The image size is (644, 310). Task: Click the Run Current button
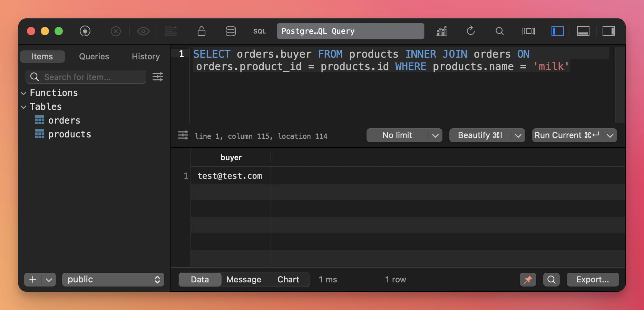pyautogui.click(x=567, y=135)
